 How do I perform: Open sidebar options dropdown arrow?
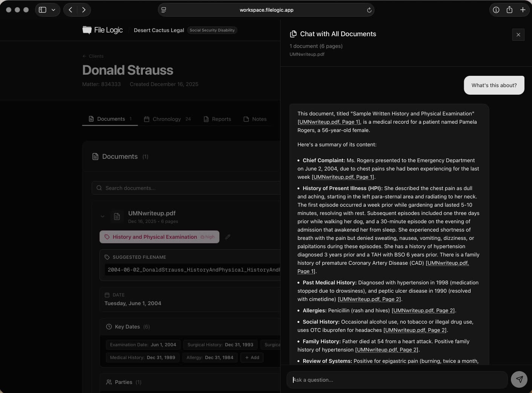[x=54, y=10]
